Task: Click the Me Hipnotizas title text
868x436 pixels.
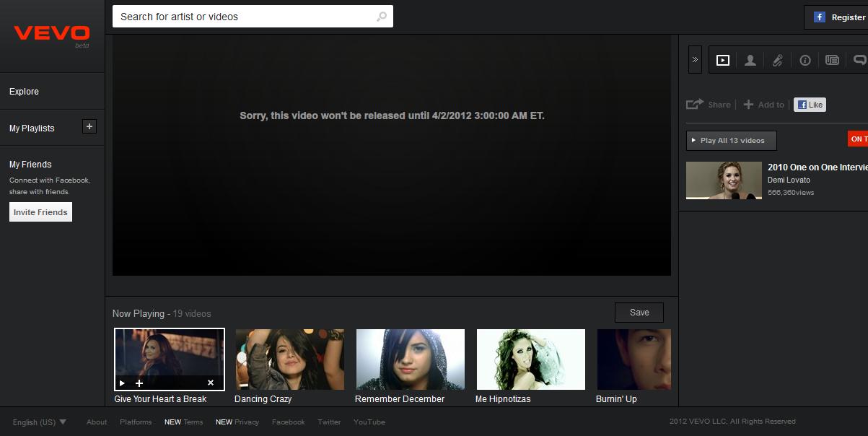Action: pyautogui.click(x=503, y=399)
